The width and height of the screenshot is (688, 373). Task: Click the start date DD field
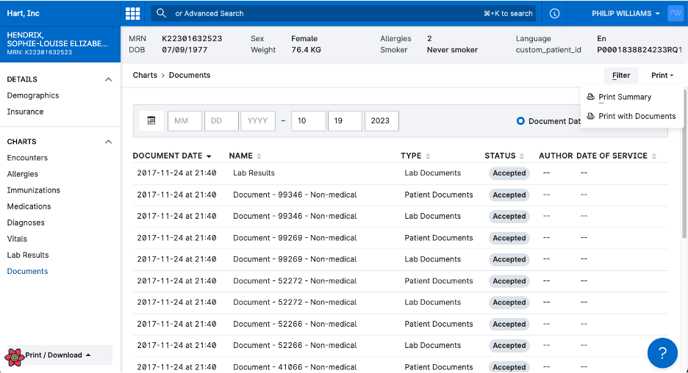click(221, 121)
